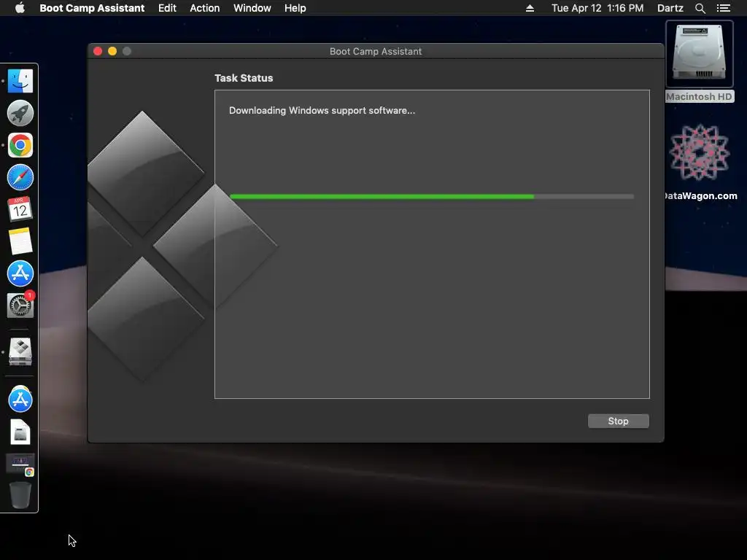Viewport: 747px width, 560px height.
Task: Launch Google Chrome from the Dock
Action: (x=20, y=145)
